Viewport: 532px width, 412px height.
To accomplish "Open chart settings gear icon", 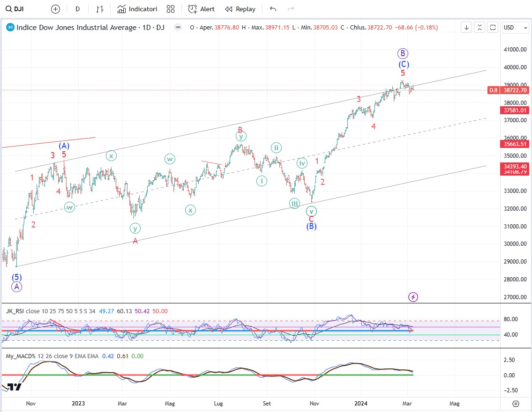I will click(516, 404).
